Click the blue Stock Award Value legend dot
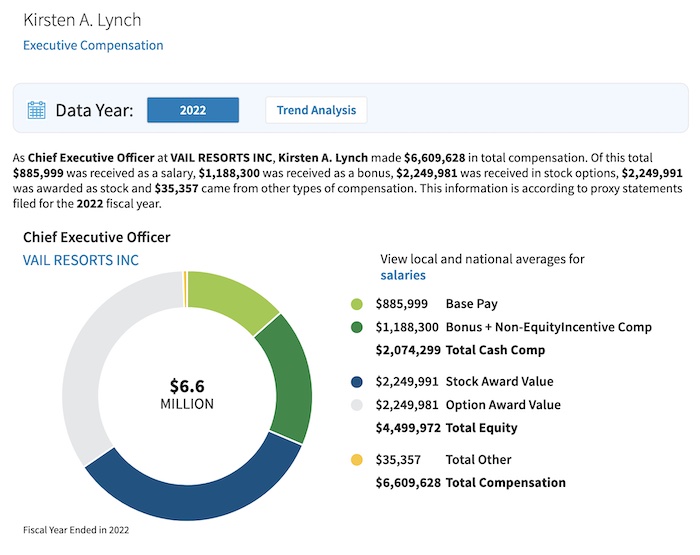 [x=357, y=381]
